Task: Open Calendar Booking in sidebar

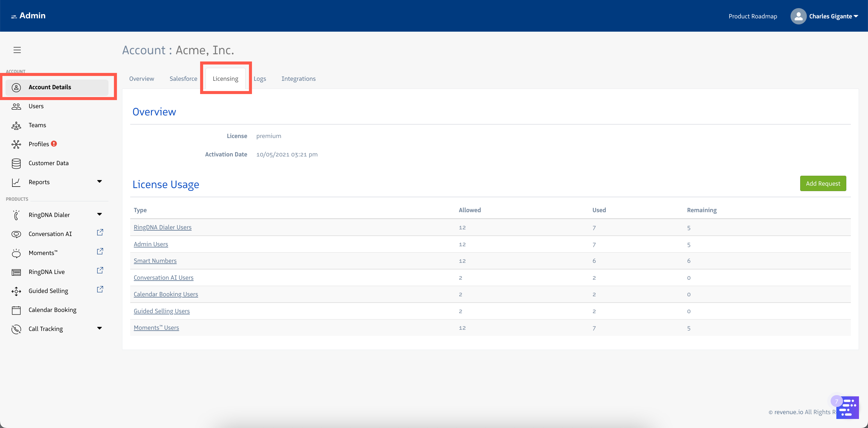Action: pos(52,310)
